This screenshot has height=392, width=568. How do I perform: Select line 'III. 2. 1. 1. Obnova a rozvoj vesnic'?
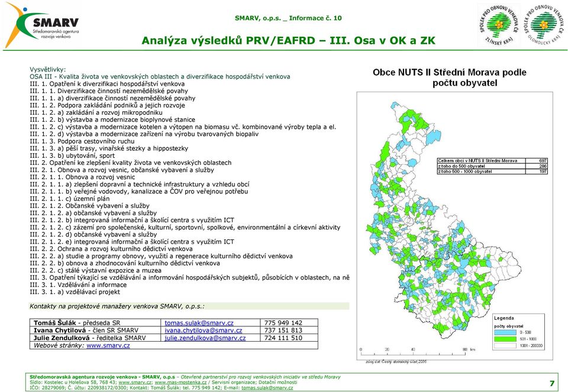point(82,177)
